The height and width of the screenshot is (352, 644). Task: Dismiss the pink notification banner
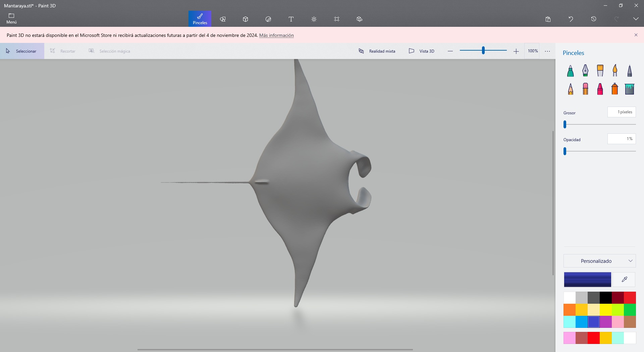click(x=636, y=35)
